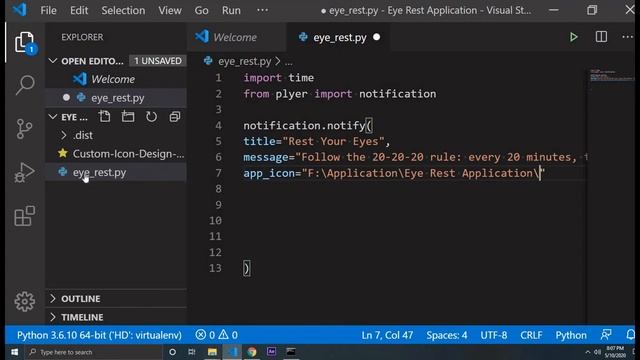Click the unsaved dot beside eye_rest.py in Open Editors

[x=66, y=98]
